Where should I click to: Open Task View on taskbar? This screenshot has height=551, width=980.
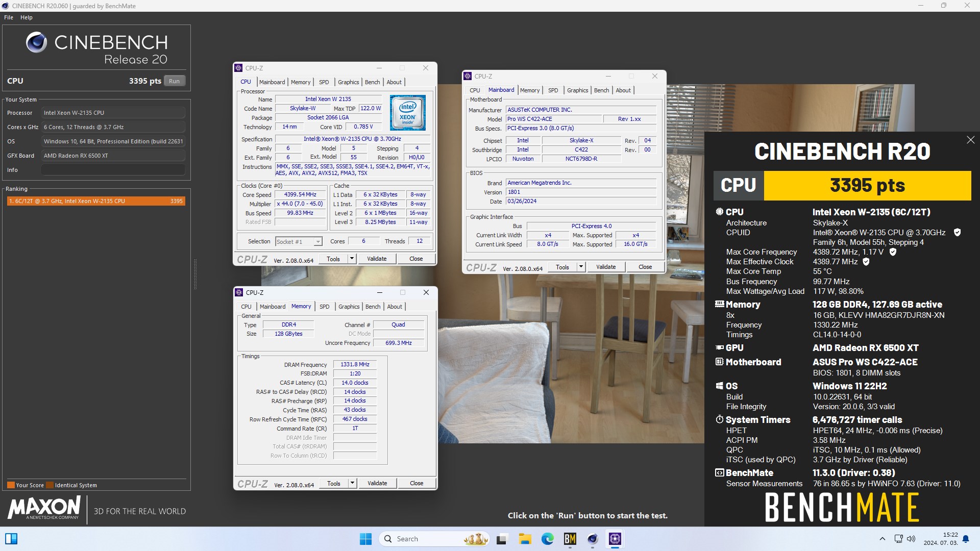click(502, 539)
